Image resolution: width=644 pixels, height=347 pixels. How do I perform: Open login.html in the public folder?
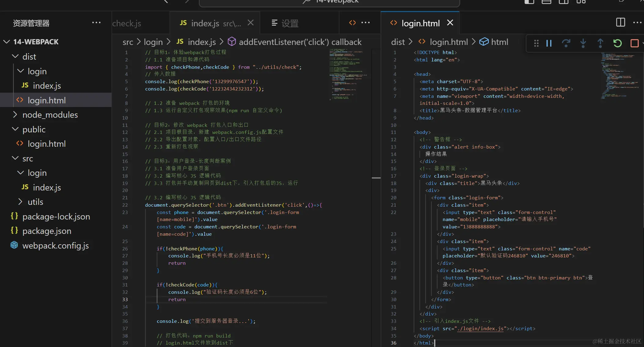pos(47,144)
